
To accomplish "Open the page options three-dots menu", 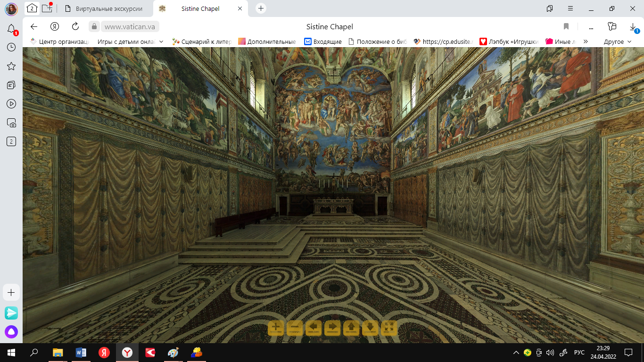I will click(591, 26).
